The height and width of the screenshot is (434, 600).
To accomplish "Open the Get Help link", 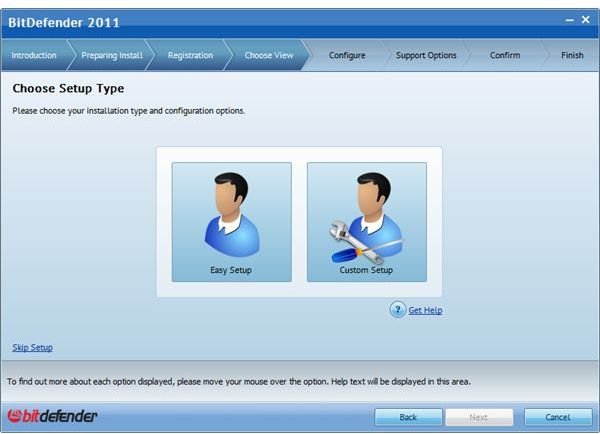I will 425,310.
